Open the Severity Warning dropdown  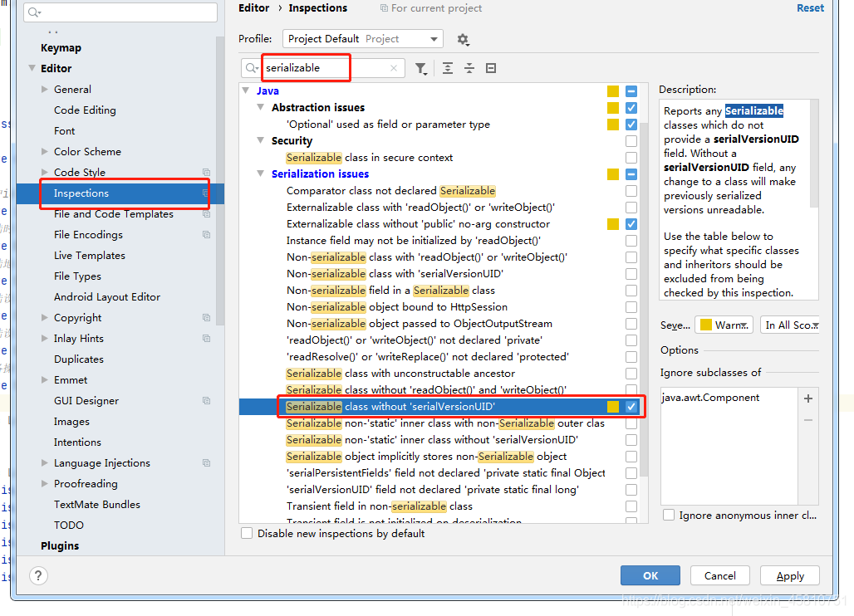click(724, 325)
